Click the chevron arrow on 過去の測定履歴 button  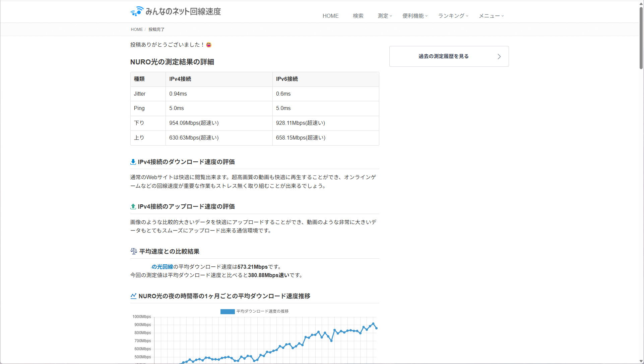[x=499, y=56]
